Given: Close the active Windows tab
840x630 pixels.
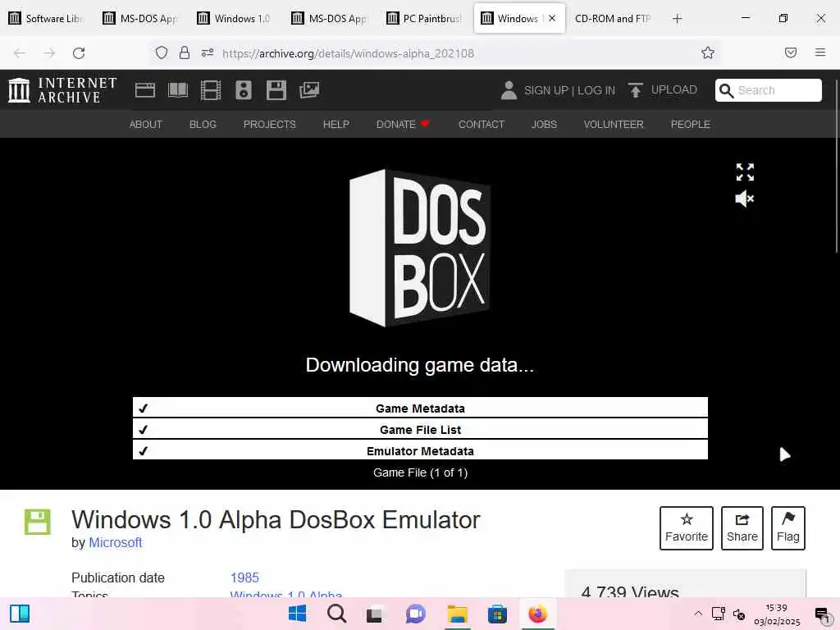Looking at the screenshot, I should coord(552,18).
